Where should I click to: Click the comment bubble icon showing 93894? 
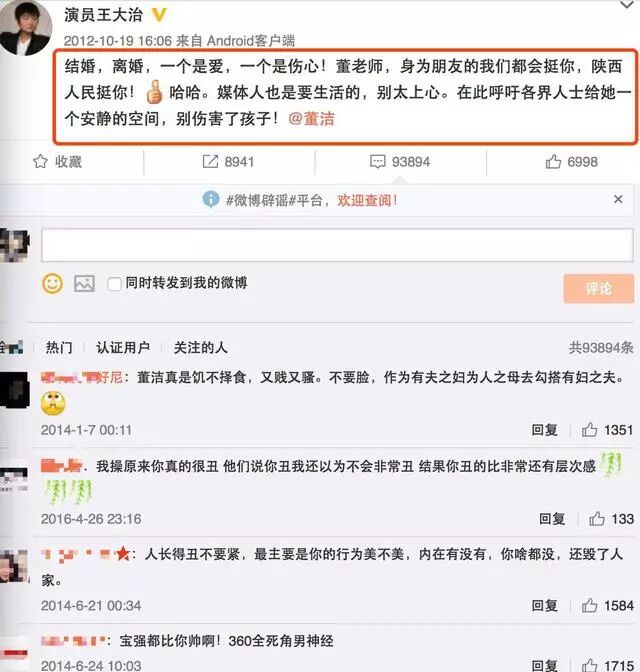tap(378, 162)
